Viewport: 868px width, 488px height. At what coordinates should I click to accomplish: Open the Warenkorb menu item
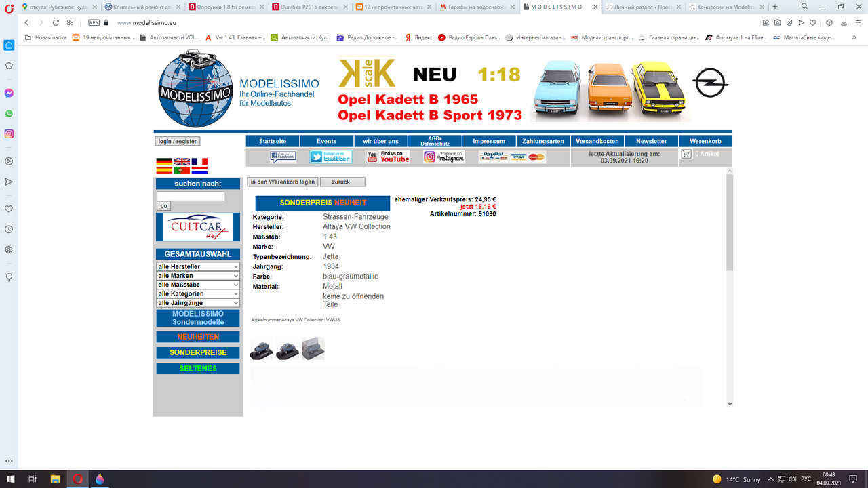pyautogui.click(x=706, y=141)
